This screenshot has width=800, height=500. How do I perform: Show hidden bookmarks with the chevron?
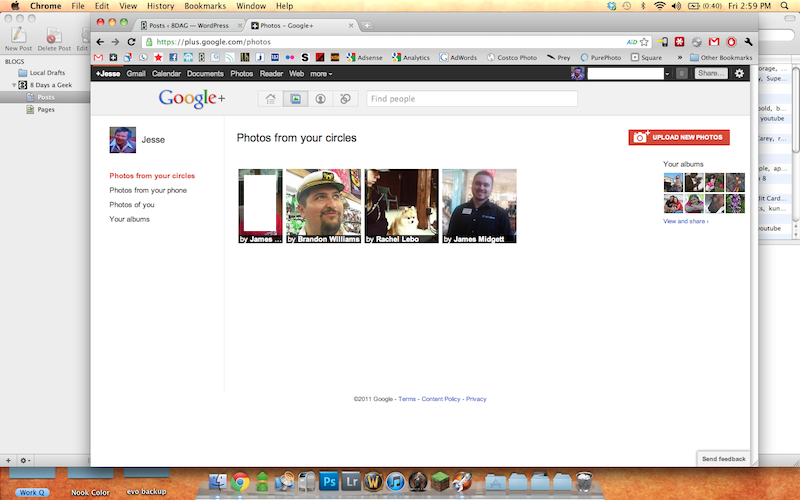(680, 57)
